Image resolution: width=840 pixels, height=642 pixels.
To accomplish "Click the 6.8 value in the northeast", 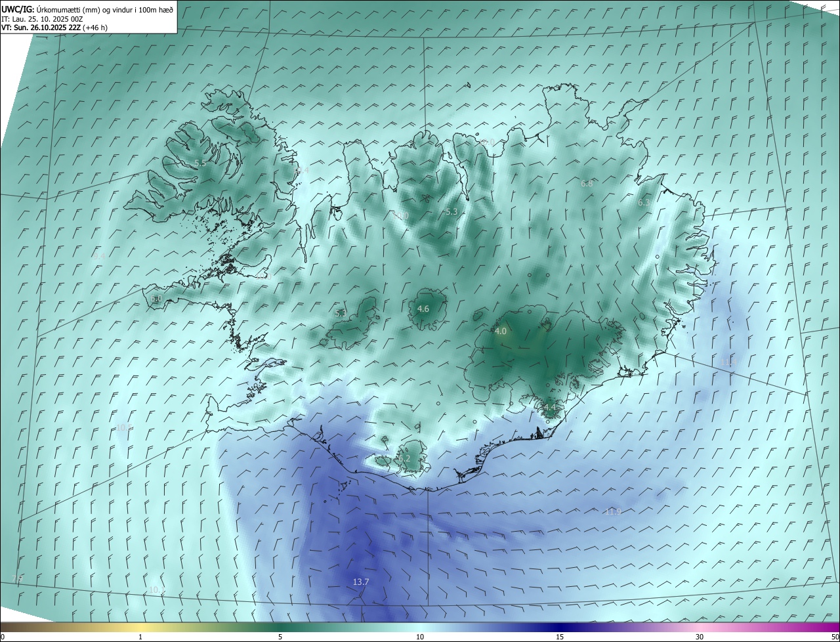I will tap(587, 184).
